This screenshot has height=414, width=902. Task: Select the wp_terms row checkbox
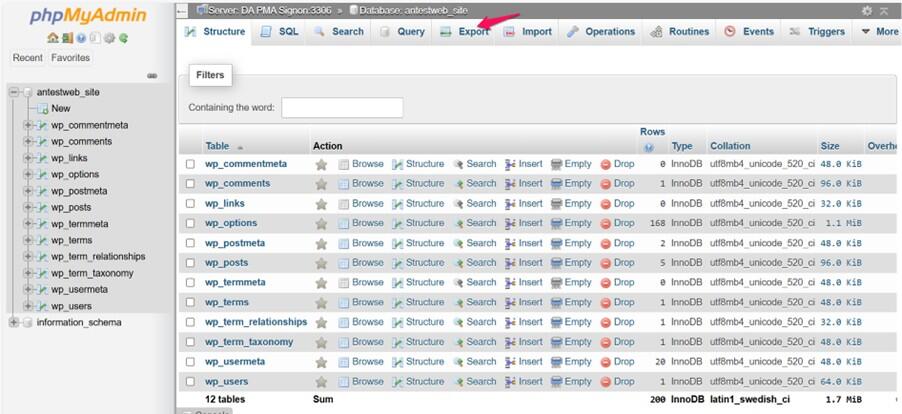(190, 303)
